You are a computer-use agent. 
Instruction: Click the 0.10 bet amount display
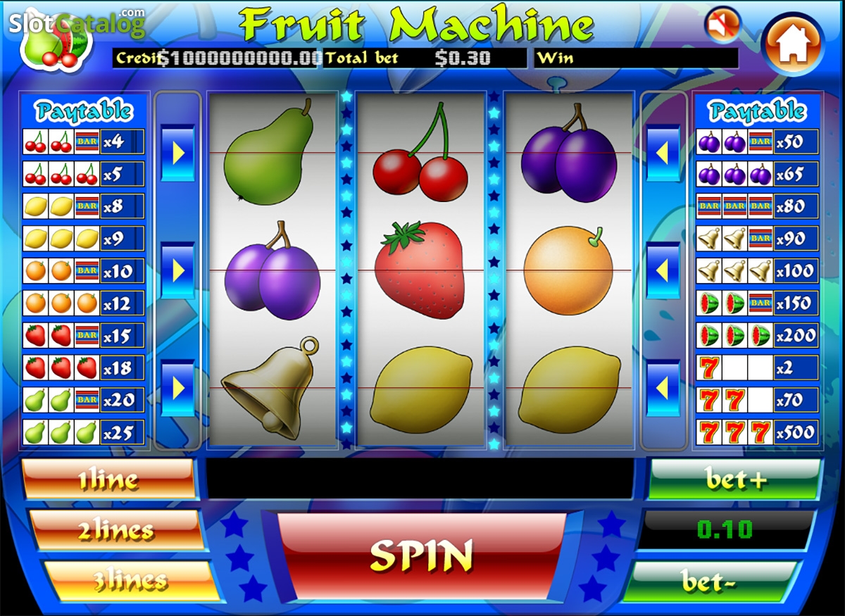tap(725, 529)
